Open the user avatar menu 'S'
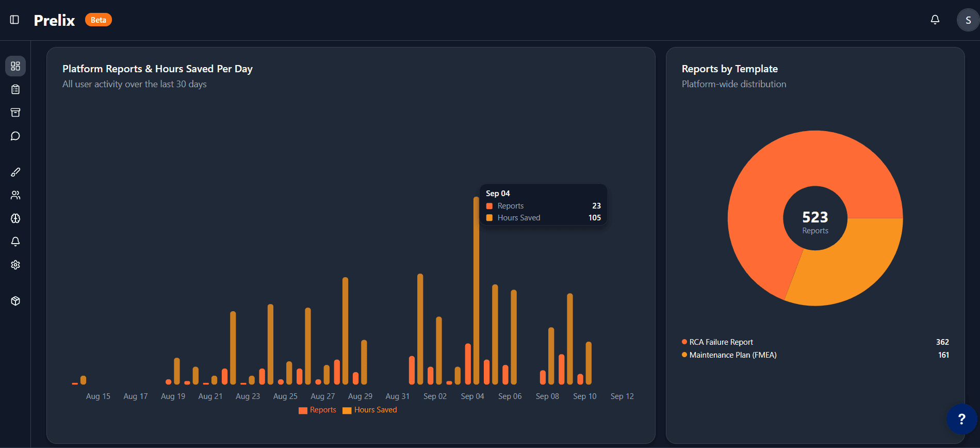 pos(968,20)
